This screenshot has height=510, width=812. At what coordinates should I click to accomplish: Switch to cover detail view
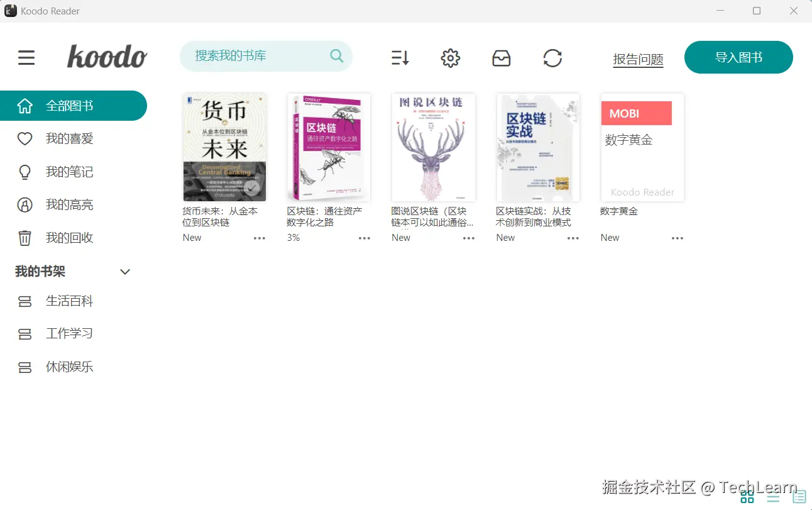pos(799,497)
